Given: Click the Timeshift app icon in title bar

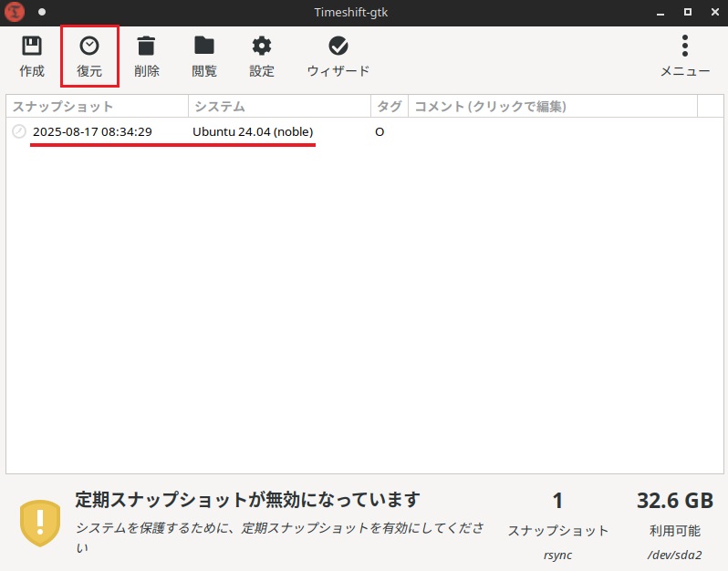Looking at the screenshot, I should click(x=15, y=12).
